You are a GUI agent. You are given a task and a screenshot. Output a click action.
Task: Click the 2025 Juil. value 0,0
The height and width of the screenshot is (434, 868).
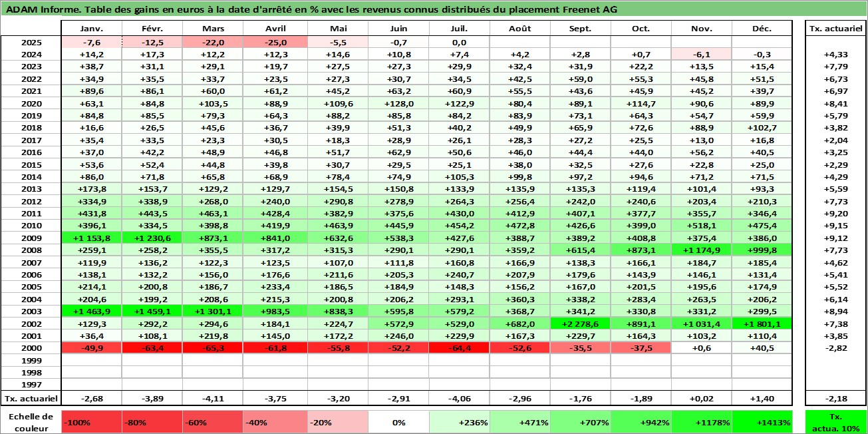coord(459,42)
